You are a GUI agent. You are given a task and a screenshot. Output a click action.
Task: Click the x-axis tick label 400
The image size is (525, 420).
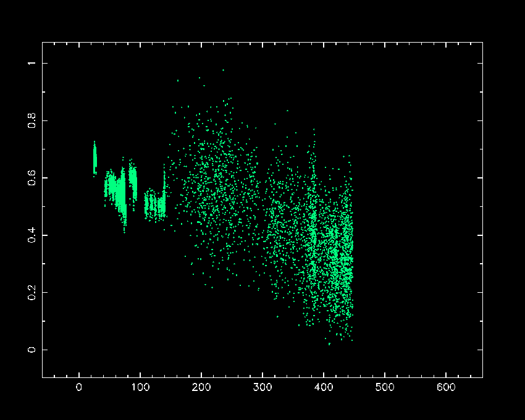324,387
